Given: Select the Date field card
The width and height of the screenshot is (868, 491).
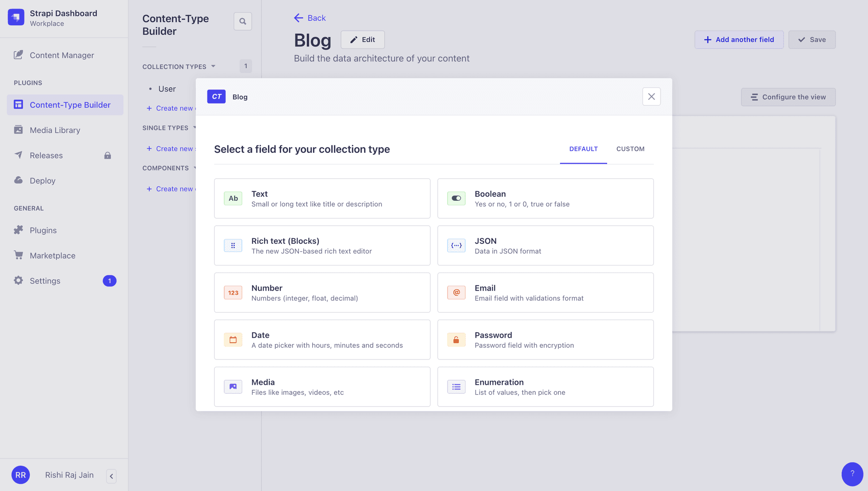Looking at the screenshot, I should [322, 340].
